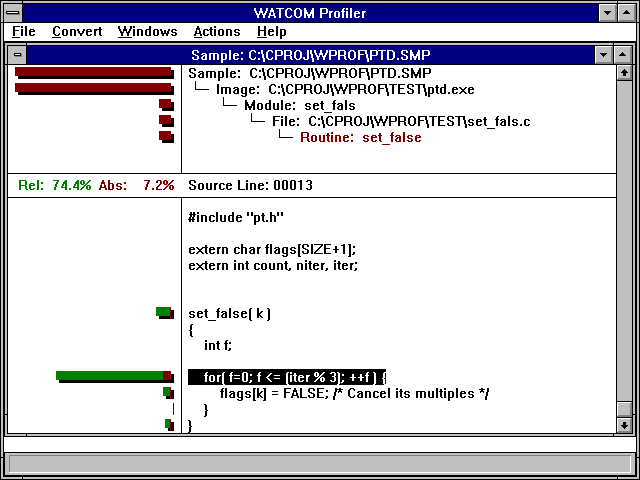The width and height of the screenshot is (640, 480).
Task: Click the top pane scroll up arrow
Action: [x=624, y=72]
